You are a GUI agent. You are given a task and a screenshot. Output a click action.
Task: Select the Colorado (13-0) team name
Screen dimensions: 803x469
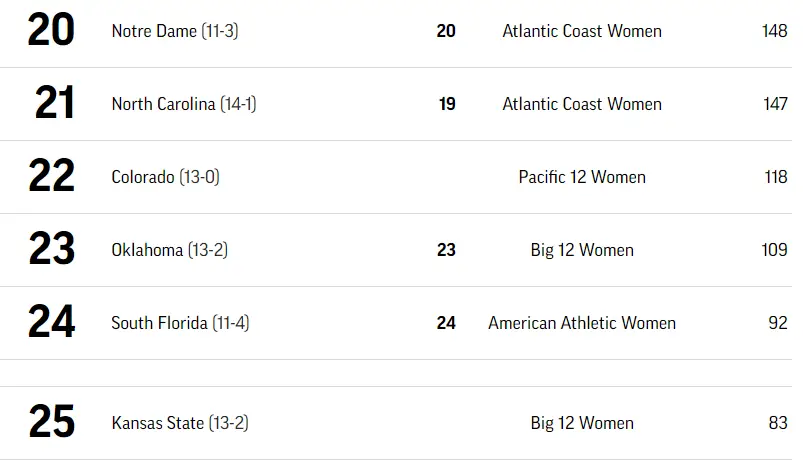point(165,177)
